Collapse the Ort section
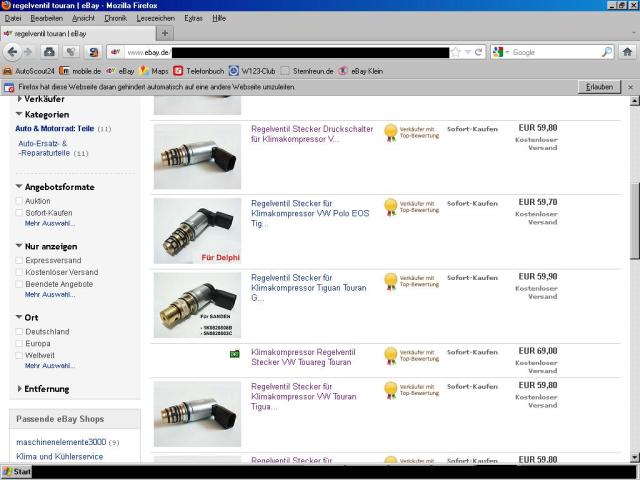The height and width of the screenshot is (480, 640). tap(19, 317)
